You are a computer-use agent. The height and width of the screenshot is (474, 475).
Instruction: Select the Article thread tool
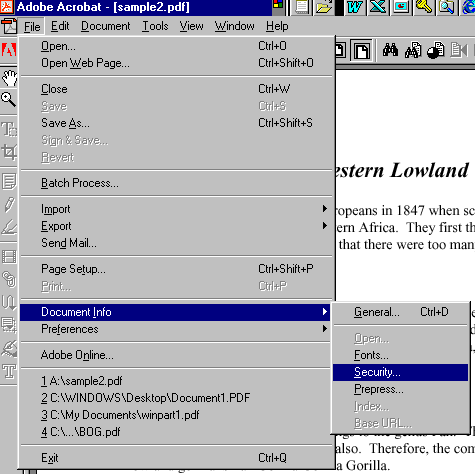(x=9, y=303)
